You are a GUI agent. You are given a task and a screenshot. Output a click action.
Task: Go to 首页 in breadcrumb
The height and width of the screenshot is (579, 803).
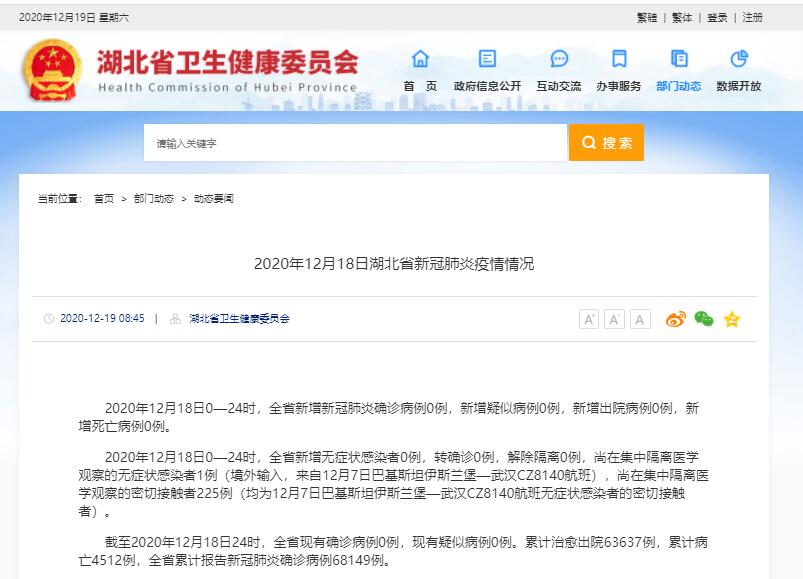(104, 199)
